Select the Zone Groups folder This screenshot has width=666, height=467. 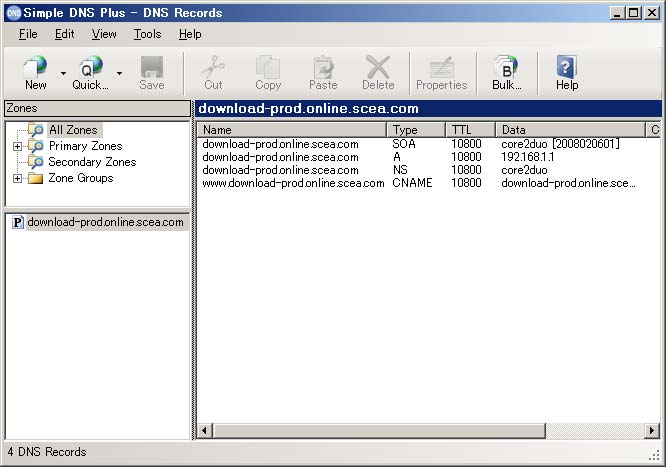(x=81, y=178)
